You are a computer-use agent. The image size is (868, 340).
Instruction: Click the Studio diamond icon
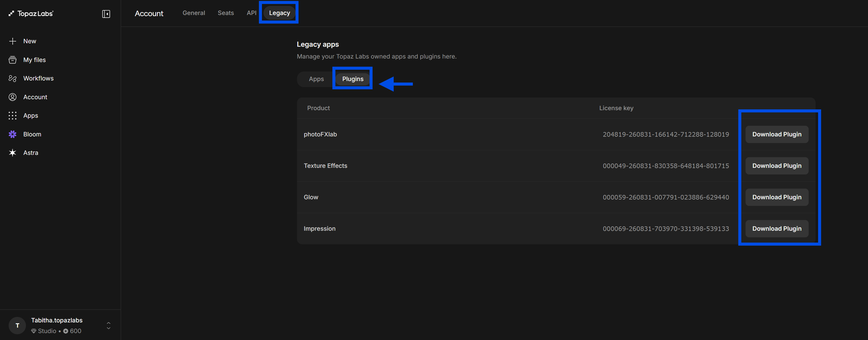click(34, 331)
